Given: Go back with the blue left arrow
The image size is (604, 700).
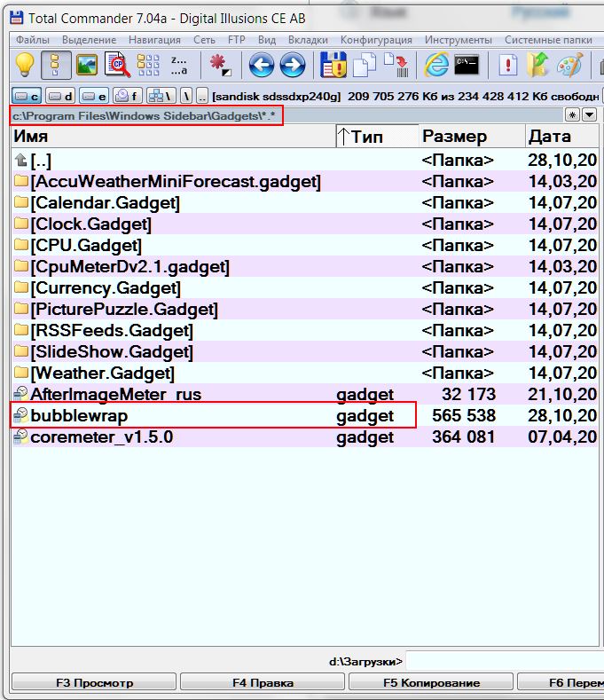Looking at the screenshot, I should (261, 65).
